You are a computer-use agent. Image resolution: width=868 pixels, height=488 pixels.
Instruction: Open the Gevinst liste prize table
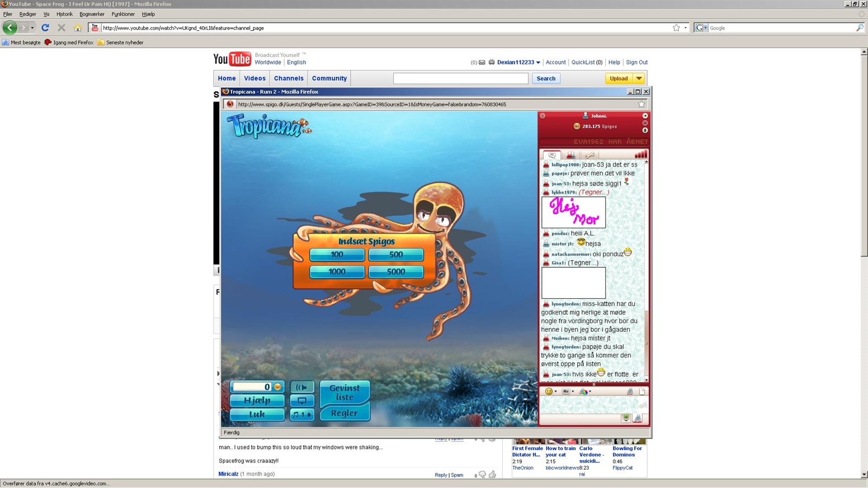344,393
